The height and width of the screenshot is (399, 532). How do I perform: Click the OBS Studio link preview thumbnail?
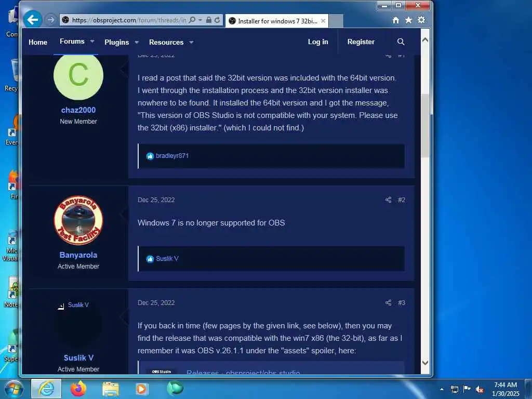click(161, 372)
